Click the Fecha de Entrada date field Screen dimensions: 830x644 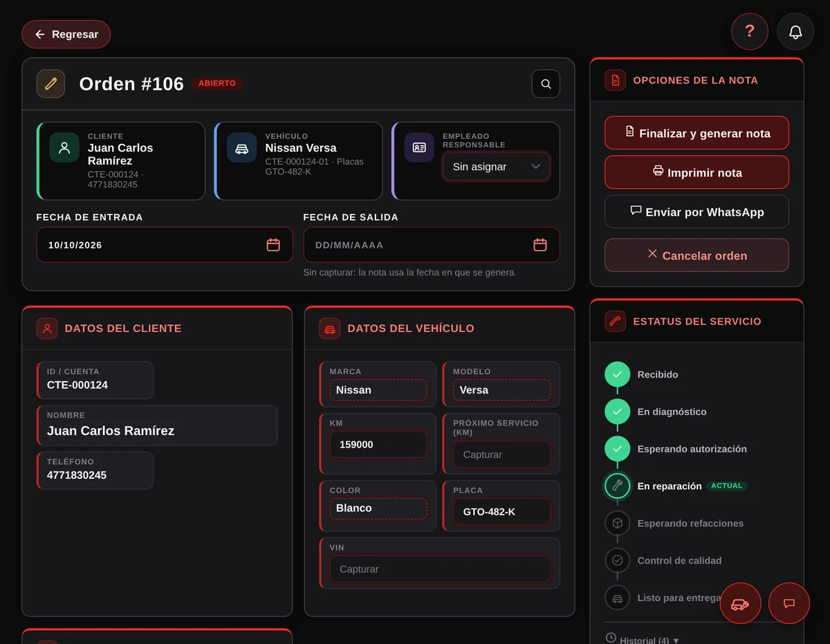[165, 245]
